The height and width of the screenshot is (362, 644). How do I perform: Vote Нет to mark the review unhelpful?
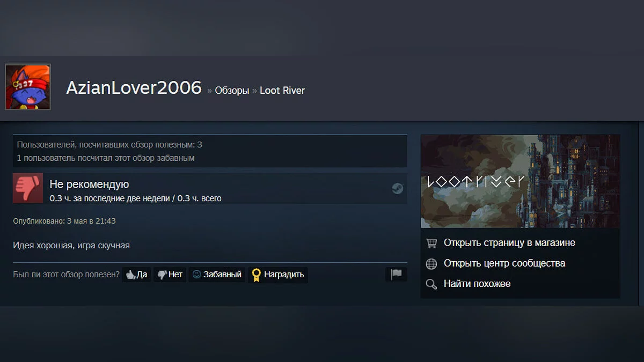click(x=170, y=275)
